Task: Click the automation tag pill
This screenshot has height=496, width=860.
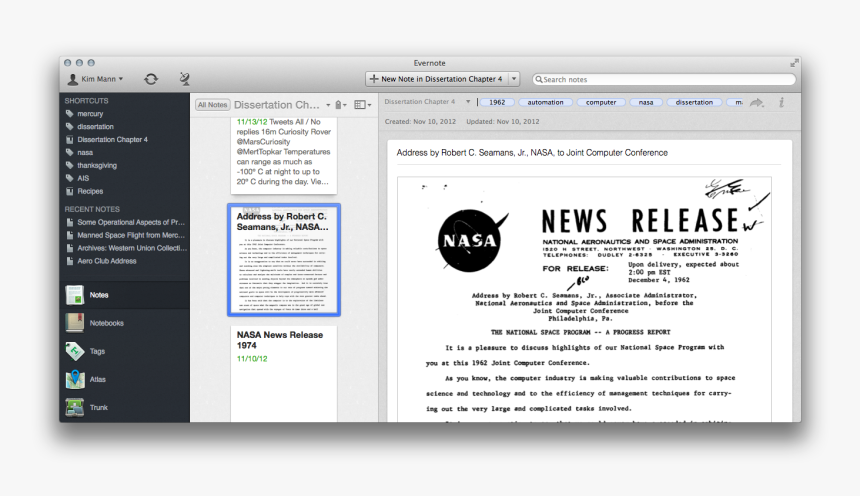Action: (x=545, y=102)
